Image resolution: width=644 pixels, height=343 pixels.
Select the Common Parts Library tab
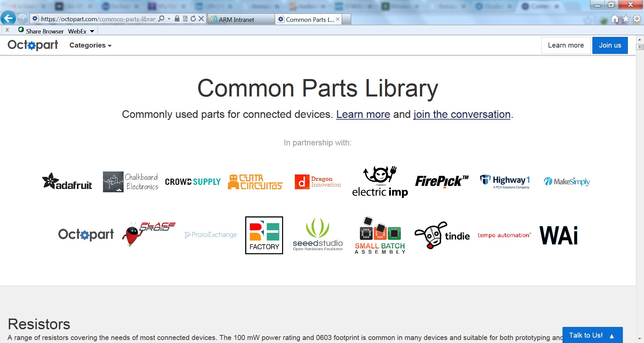pos(309,19)
